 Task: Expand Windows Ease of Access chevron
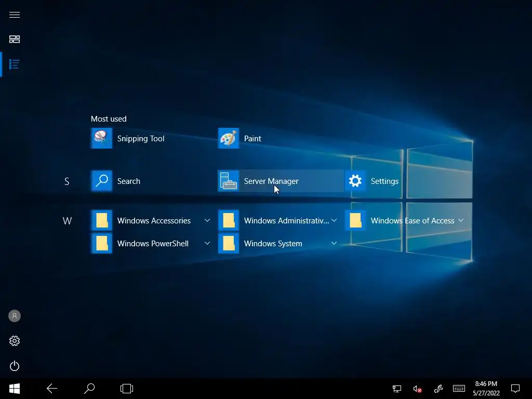click(x=461, y=220)
